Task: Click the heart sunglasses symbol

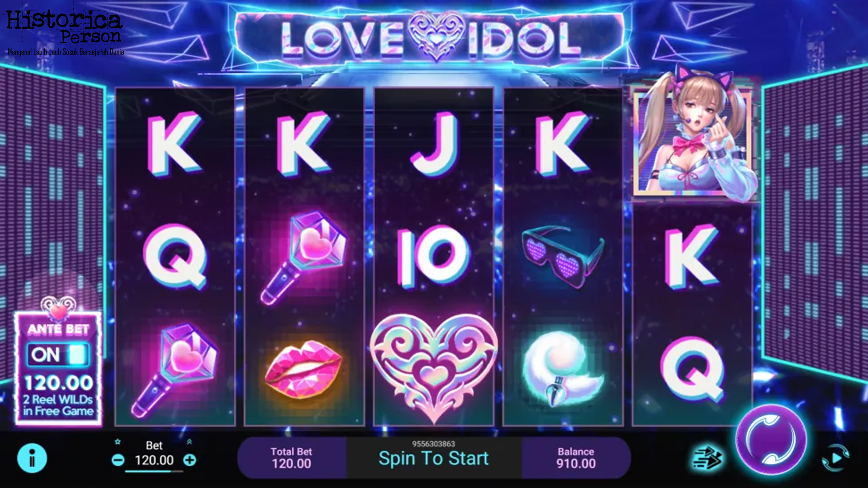Action: pos(563,256)
